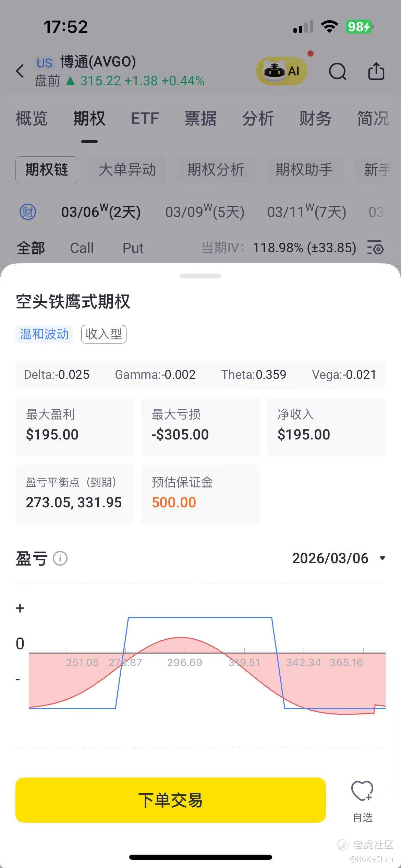The image size is (401, 868).
Task: Select the 03/09 expiration date
Action: pos(205,212)
